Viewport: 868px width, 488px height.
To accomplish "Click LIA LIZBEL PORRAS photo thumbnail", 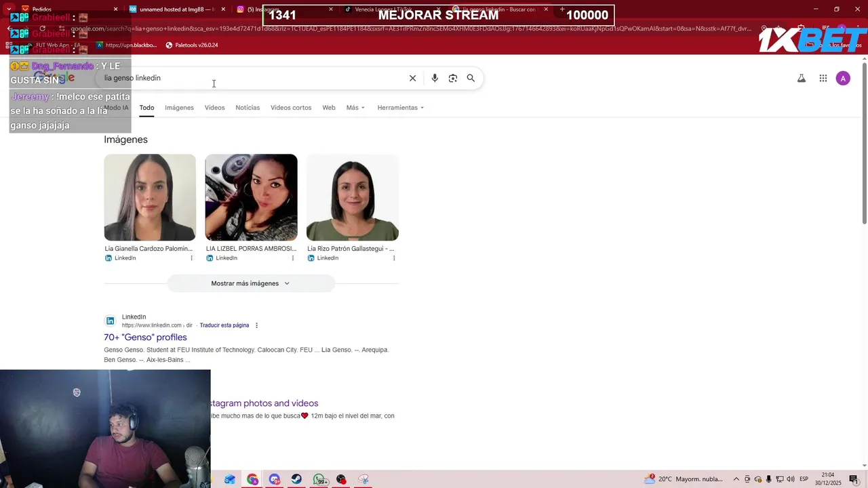I will [251, 197].
